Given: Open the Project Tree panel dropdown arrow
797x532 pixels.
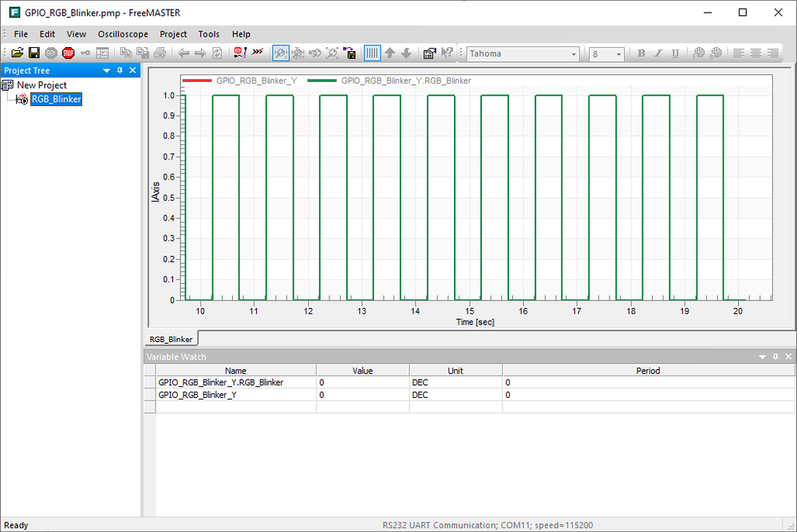Looking at the screenshot, I should click(x=107, y=71).
